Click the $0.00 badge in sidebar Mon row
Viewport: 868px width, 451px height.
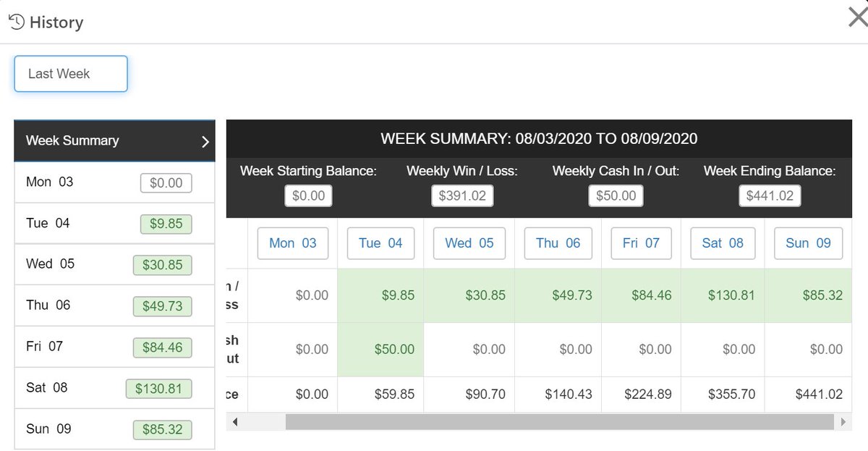point(166,183)
